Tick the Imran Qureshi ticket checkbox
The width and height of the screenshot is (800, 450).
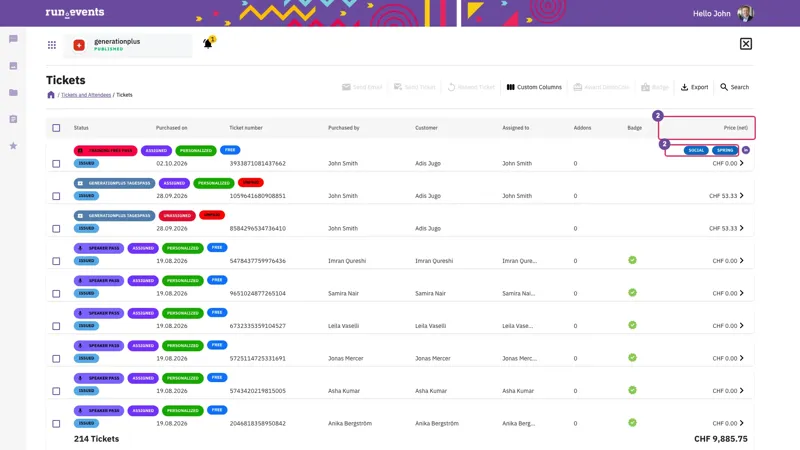tap(56, 261)
